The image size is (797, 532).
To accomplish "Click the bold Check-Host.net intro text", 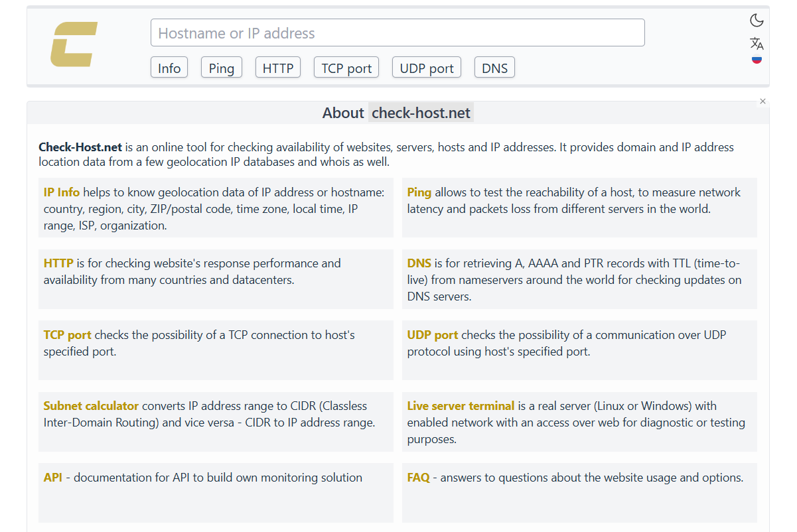I will pyautogui.click(x=80, y=147).
